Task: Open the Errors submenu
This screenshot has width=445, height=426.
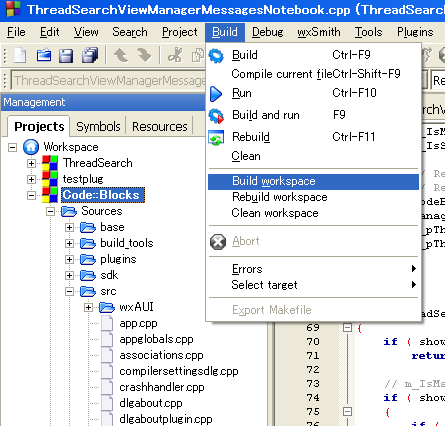Action: (313, 269)
